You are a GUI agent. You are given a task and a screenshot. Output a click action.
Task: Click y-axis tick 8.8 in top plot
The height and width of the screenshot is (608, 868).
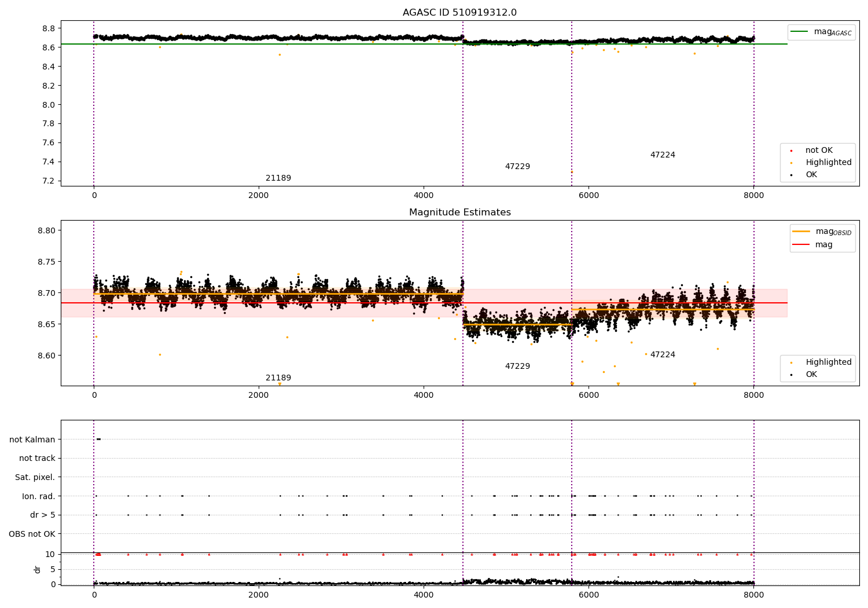49,28
